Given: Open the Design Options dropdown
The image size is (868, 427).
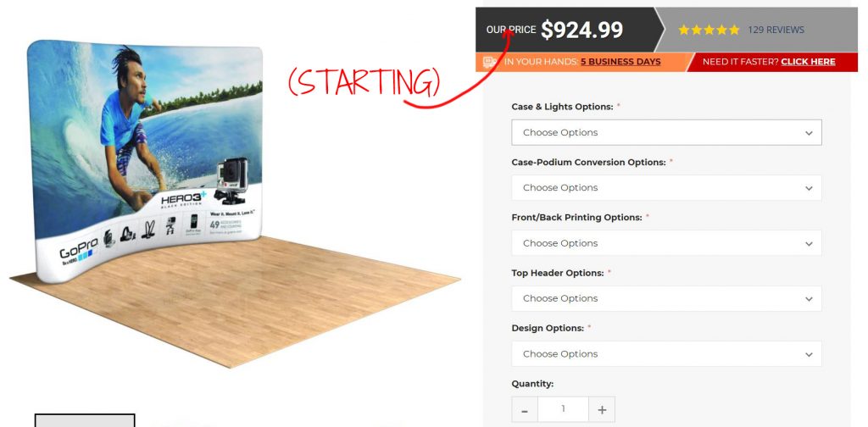Looking at the screenshot, I should 666,354.
